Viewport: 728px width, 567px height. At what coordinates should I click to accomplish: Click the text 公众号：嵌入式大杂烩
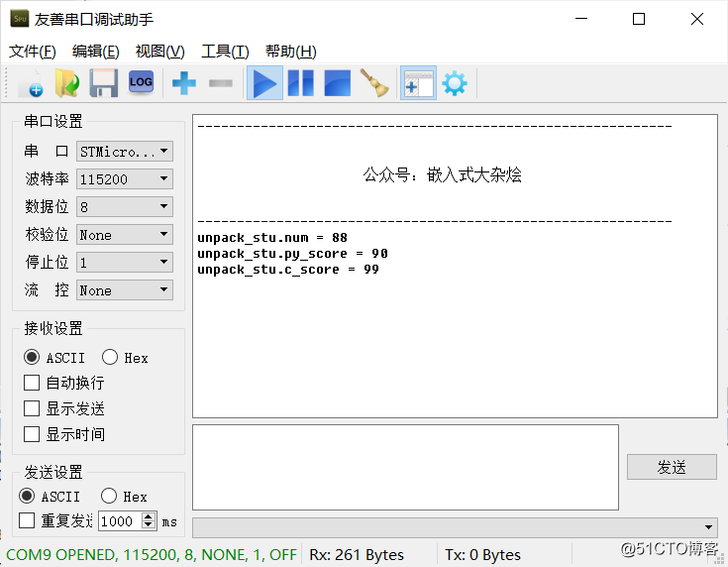click(442, 175)
